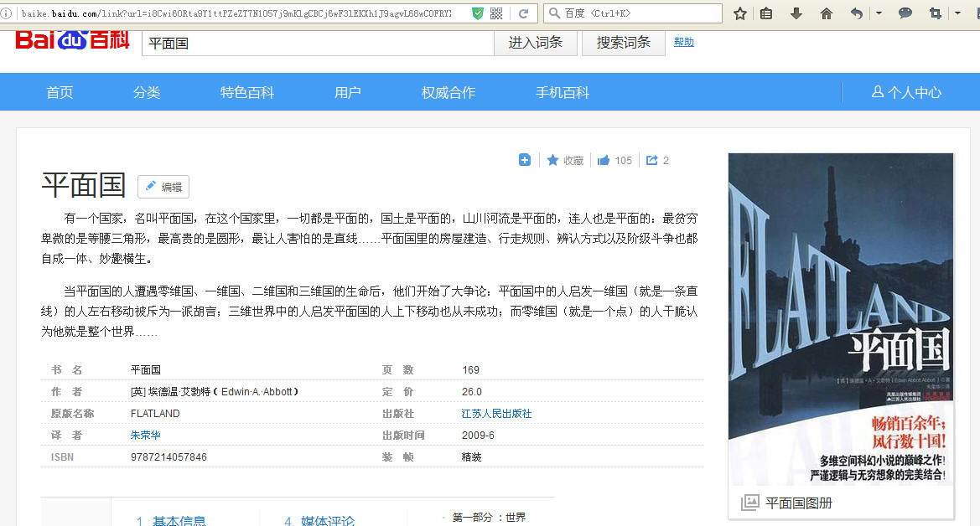Click the crop screenshot toolbar icon
The height and width of the screenshot is (526, 980).
936,13
